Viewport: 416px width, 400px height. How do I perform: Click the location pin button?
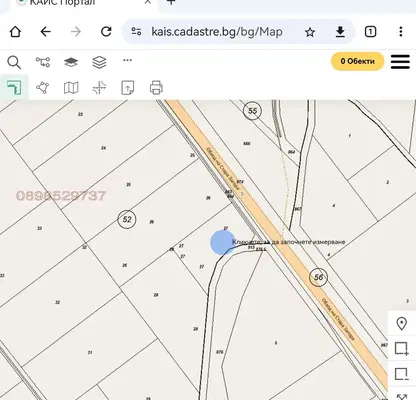click(402, 324)
